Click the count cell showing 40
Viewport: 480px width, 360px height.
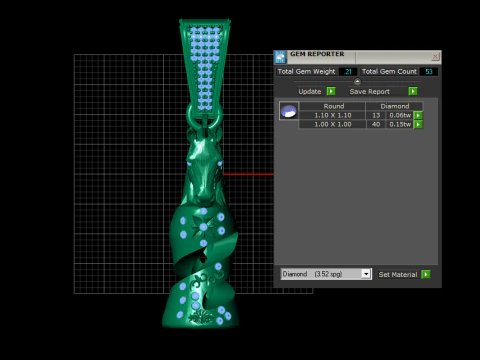[x=376, y=124]
